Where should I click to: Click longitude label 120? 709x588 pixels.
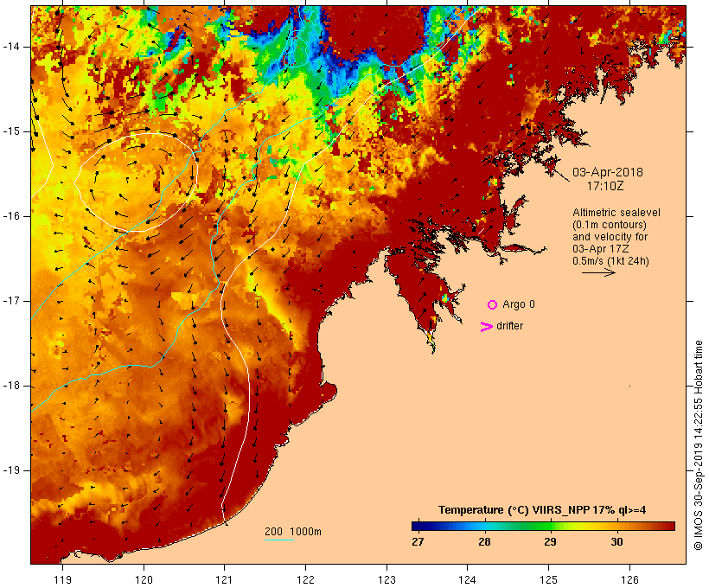click(144, 579)
